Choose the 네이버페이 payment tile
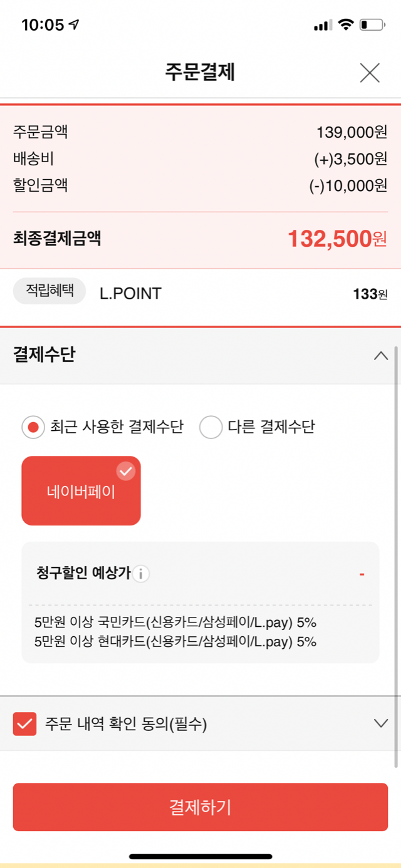 [x=81, y=490]
